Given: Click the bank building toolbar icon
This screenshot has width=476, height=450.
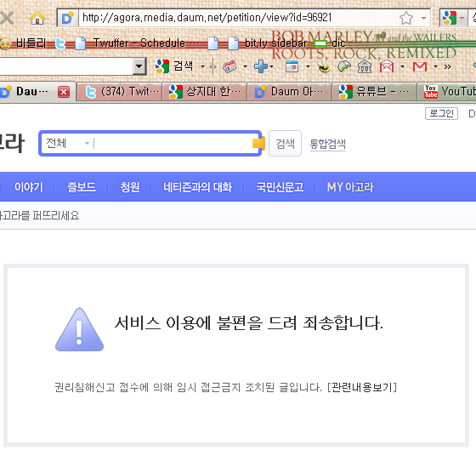Looking at the screenshot, I should pos(365,66).
